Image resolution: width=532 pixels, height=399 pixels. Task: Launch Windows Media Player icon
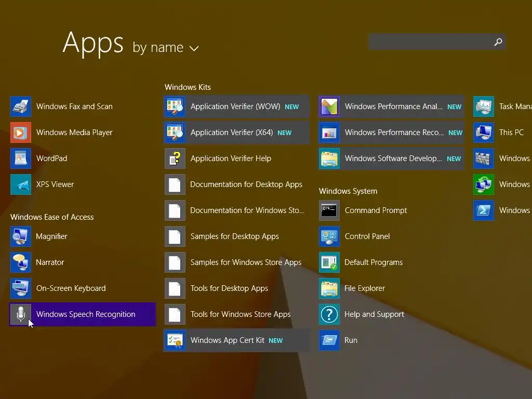[21, 132]
